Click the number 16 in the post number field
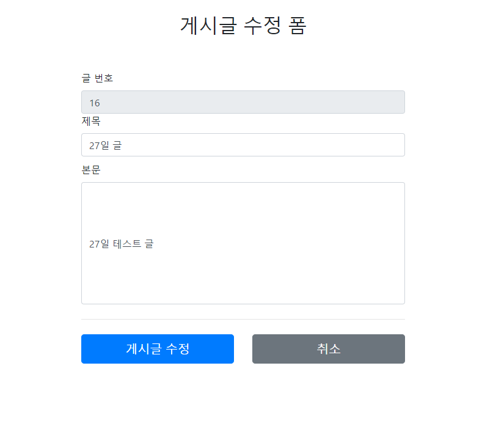 pos(95,102)
